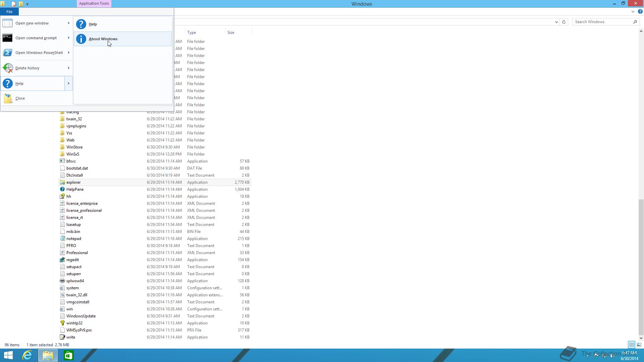
Task: Click the About Windows info icon
Action: [81, 39]
